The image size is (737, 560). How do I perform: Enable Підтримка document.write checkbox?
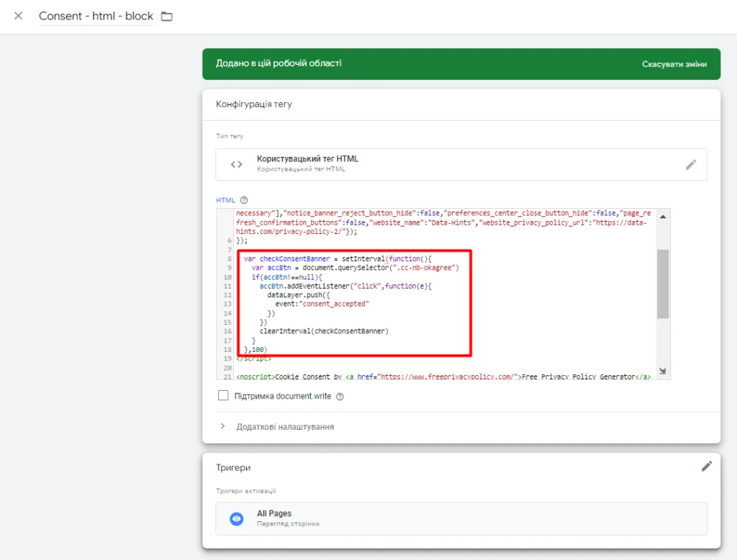coord(223,395)
